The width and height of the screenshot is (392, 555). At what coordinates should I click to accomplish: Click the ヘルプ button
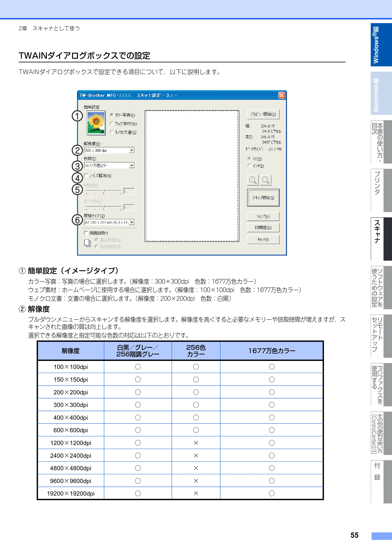click(263, 216)
